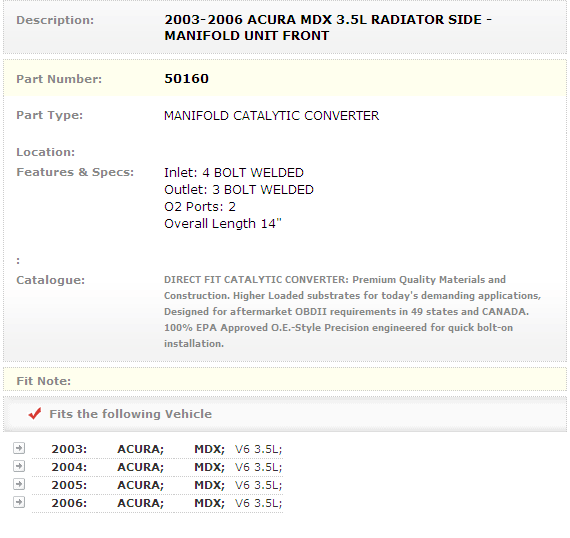The image size is (570, 538).
Task: Click the 2003-2006 ACURA MDX description title
Action: (x=328, y=28)
